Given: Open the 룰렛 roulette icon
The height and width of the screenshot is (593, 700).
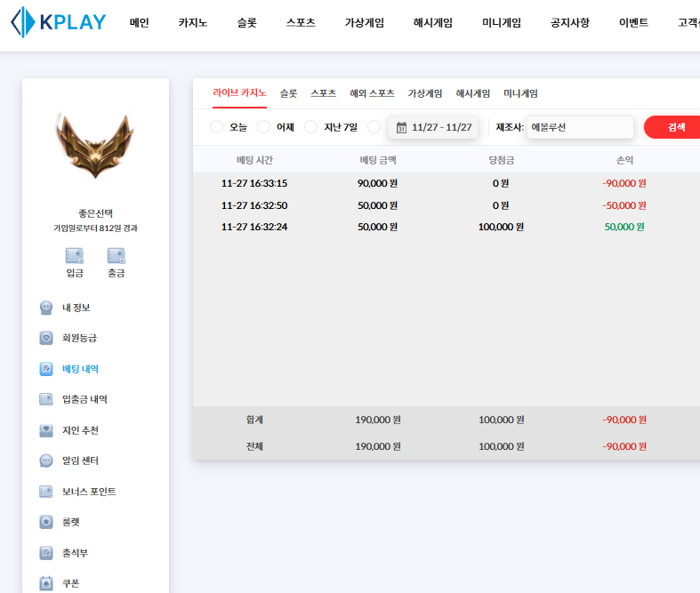Looking at the screenshot, I should [x=46, y=522].
